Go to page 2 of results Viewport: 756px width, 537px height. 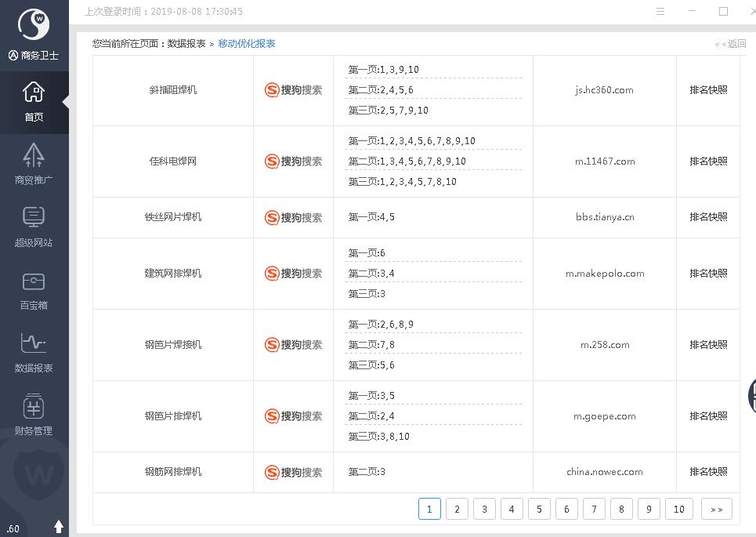tap(457, 509)
